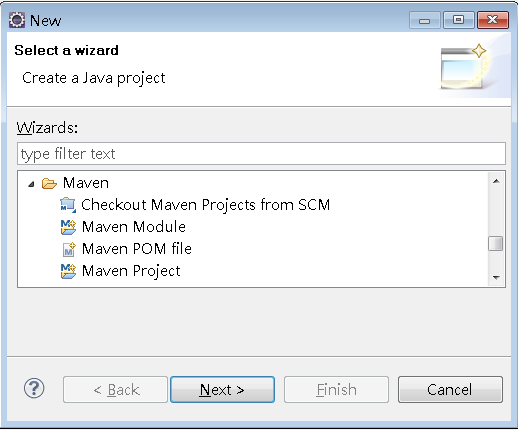The image size is (518, 430).
Task: Click in the type filter text field
Action: 261,154
